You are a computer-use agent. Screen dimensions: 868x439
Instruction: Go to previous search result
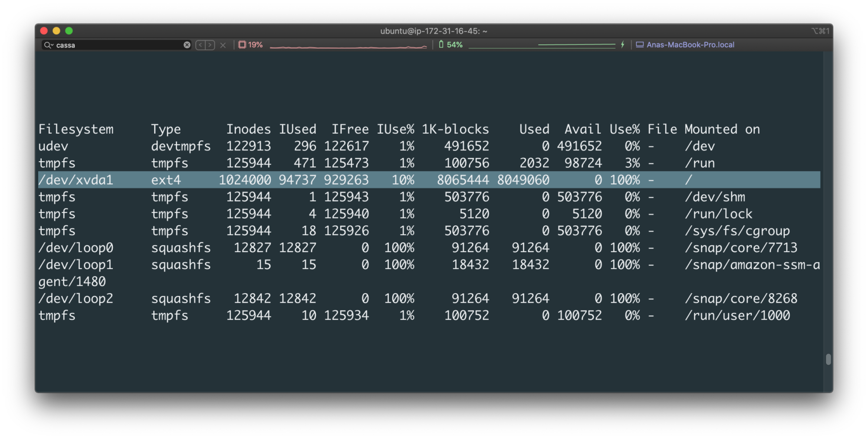point(201,45)
